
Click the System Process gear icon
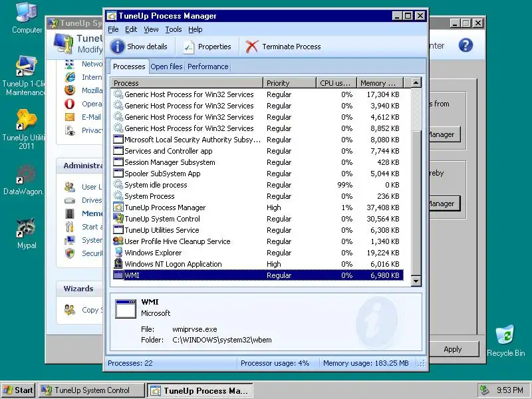118,196
